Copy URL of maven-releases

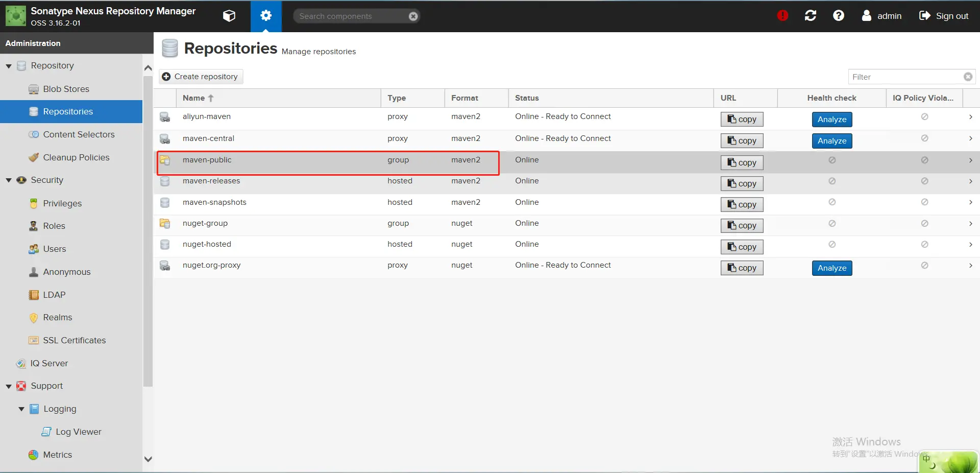[742, 183]
